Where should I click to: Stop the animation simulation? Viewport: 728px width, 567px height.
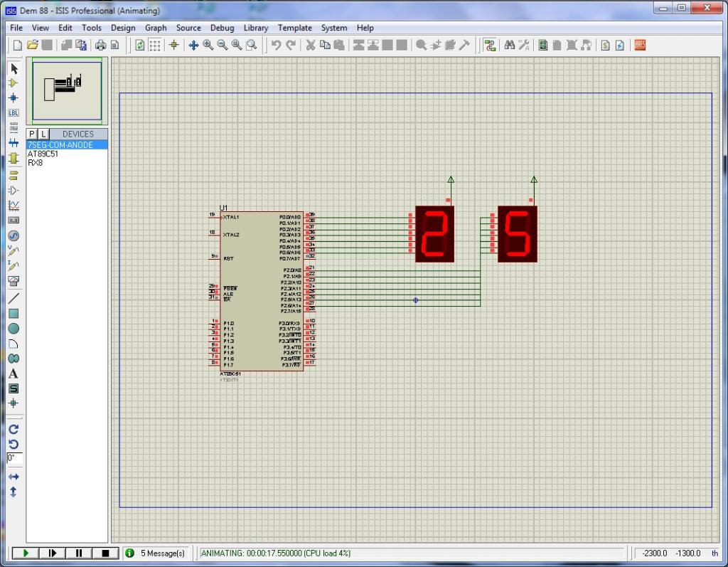tap(105, 553)
